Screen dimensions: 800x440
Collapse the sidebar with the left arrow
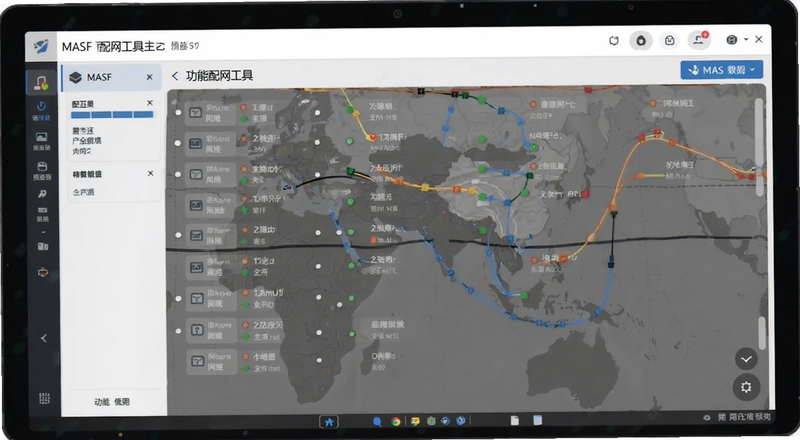[44, 338]
